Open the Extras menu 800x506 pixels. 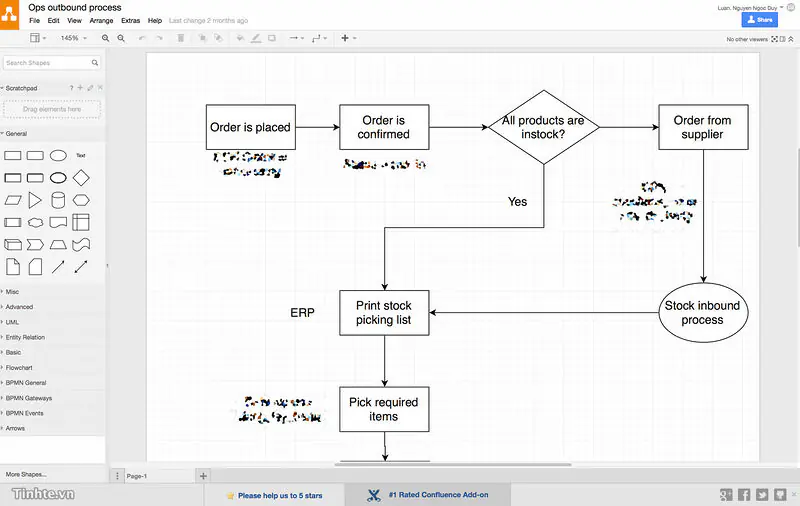click(131, 21)
